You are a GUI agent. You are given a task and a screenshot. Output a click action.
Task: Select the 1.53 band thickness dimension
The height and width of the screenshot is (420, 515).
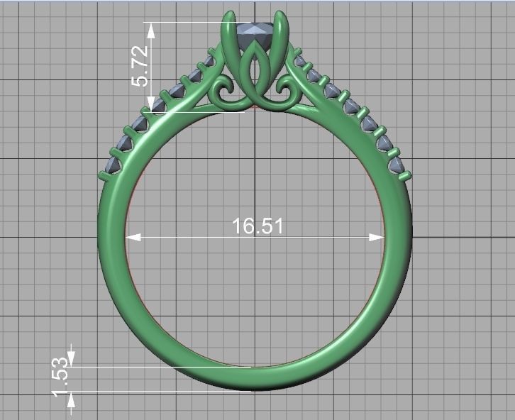61,377
